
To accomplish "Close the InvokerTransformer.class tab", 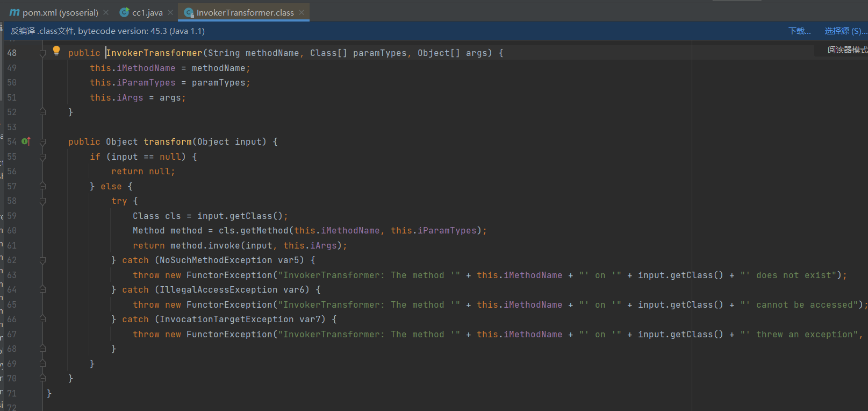I will 302,12.
